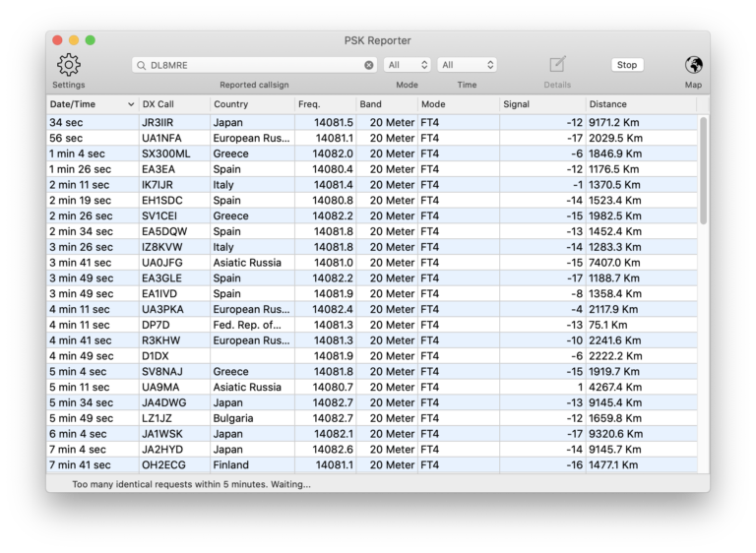Select the EA3EA callsign row
The image size is (756, 553).
tap(372, 169)
